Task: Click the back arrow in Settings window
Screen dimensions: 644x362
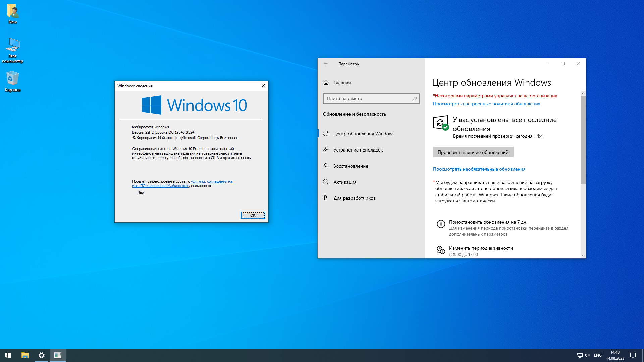Action: point(325,64)
